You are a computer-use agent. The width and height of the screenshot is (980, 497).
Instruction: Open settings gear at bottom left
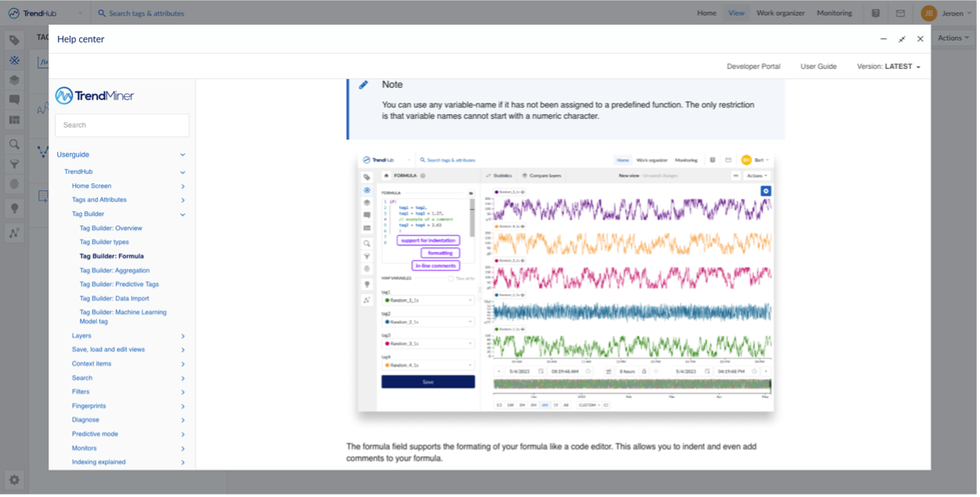coord(14,480)
